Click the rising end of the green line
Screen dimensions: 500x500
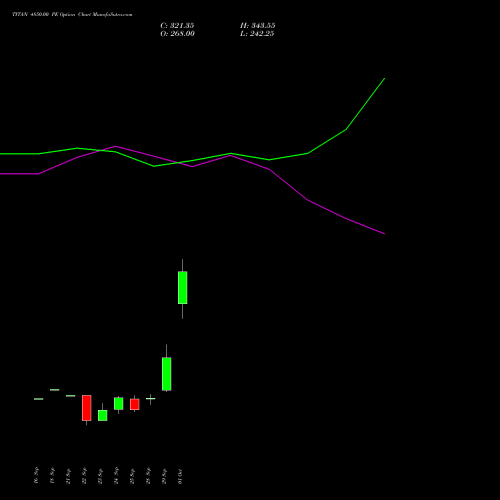(384, 79)
